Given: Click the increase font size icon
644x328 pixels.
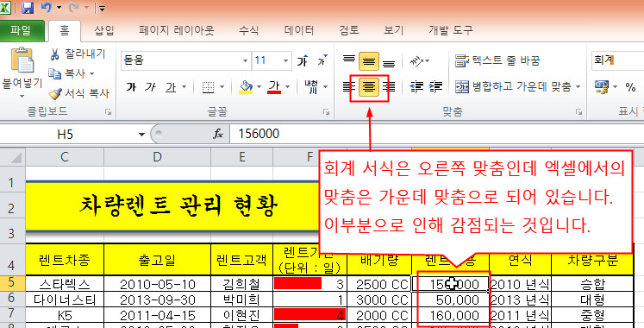Looking at the screenshot, I should [303, 60].
